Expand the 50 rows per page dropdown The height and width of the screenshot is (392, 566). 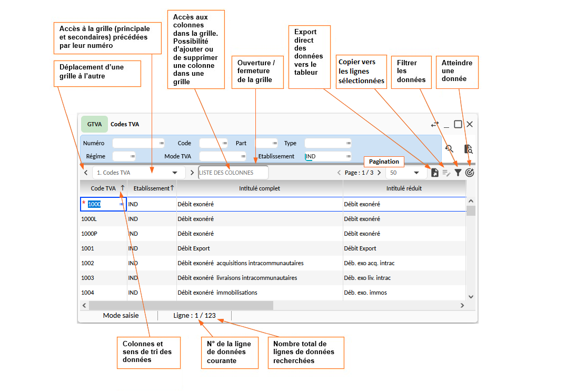coord(405,173)
